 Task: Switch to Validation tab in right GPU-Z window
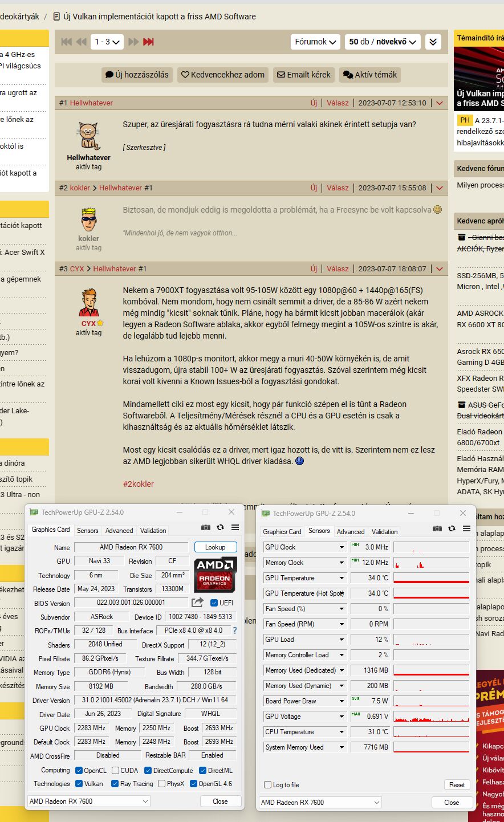tap(385, 531)
